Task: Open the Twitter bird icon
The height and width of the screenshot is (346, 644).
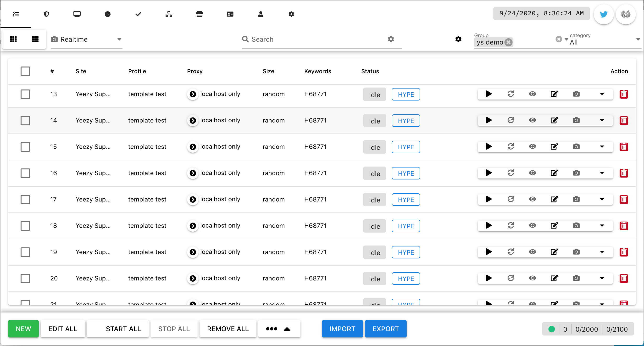Action: 604,14
